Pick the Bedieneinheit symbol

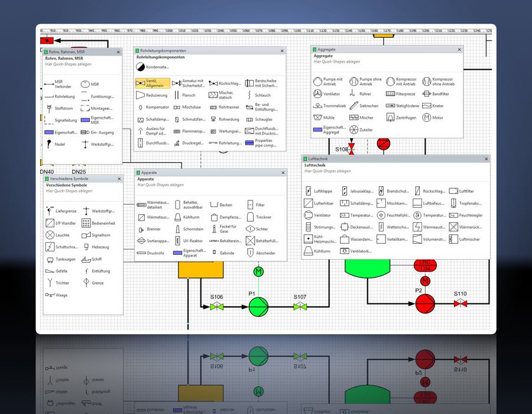pos(98,223)
